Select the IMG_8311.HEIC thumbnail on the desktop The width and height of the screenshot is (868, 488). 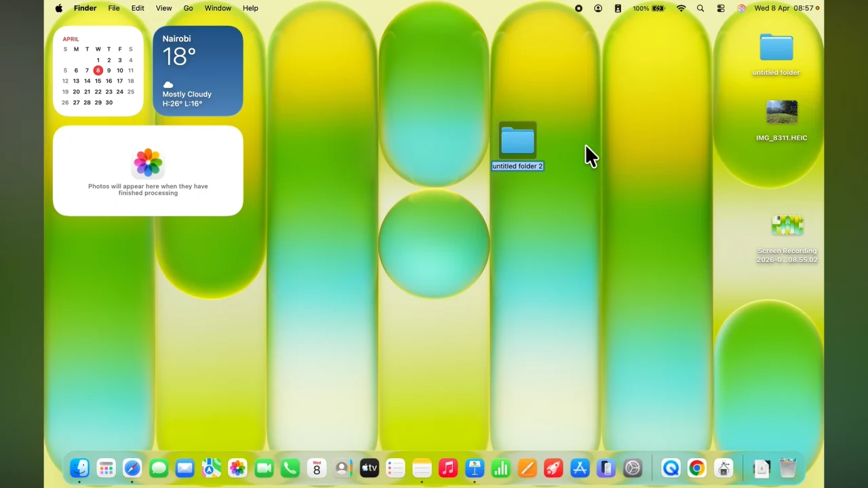click(x=781, y=113)
